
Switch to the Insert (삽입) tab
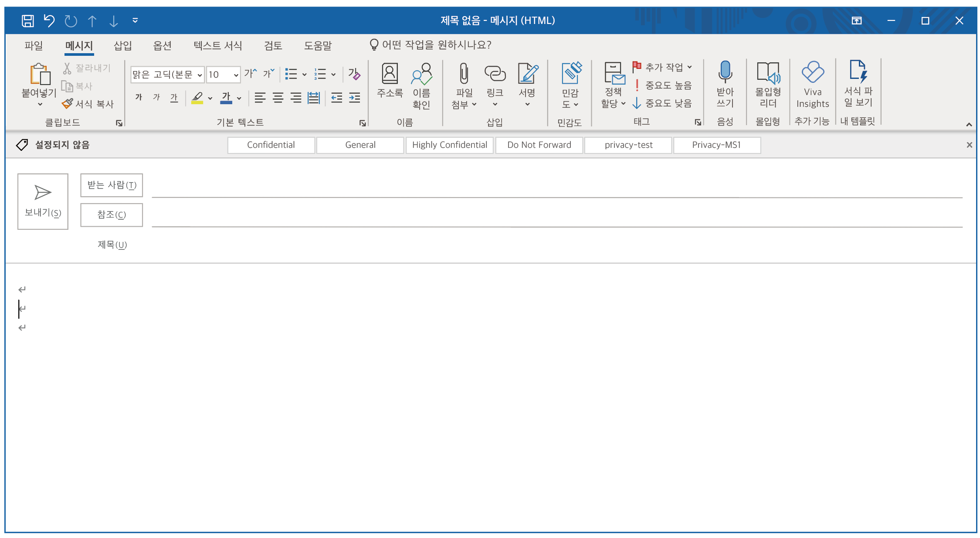pyautogui.click(x=122, y=45)
